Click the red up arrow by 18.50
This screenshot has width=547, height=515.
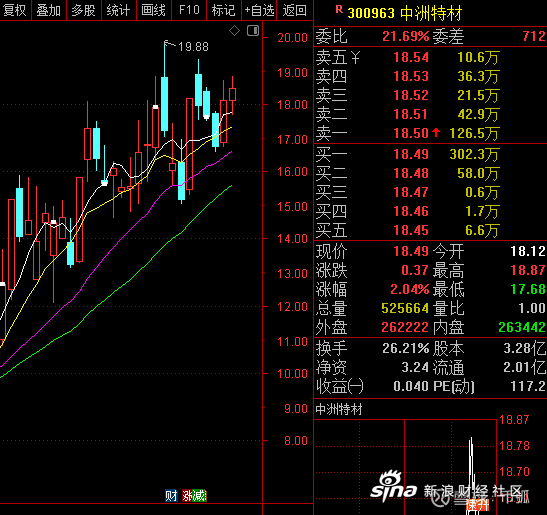point(436,132)
